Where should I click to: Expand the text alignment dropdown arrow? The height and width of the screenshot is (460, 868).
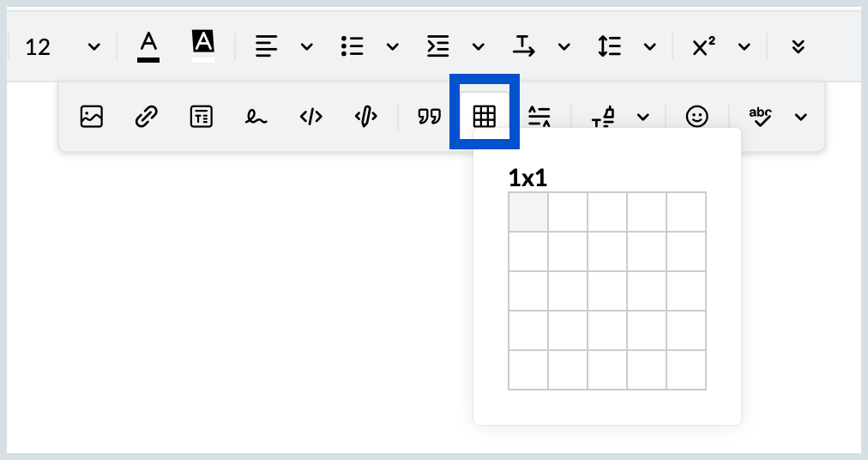307,46
